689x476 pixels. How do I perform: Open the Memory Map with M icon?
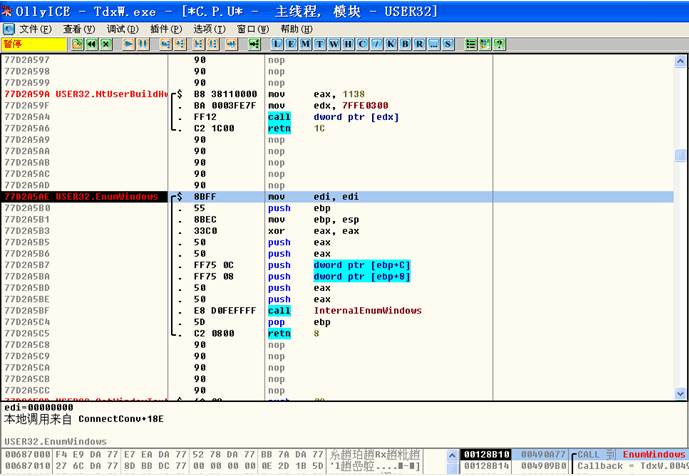click(x=305, y=44)
